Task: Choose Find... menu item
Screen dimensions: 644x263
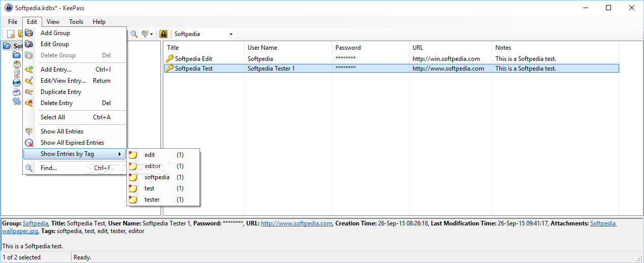Action: pos(75,168)
